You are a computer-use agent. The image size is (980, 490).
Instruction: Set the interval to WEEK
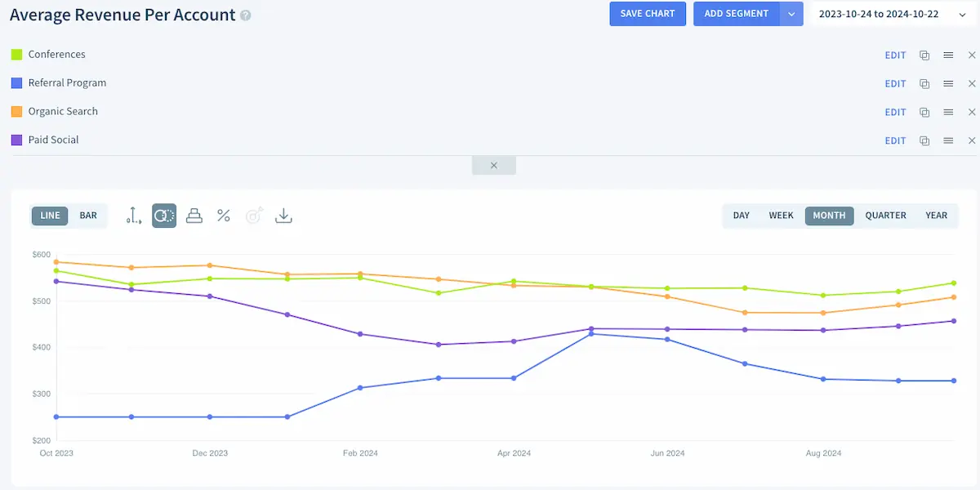click(782, 216)
